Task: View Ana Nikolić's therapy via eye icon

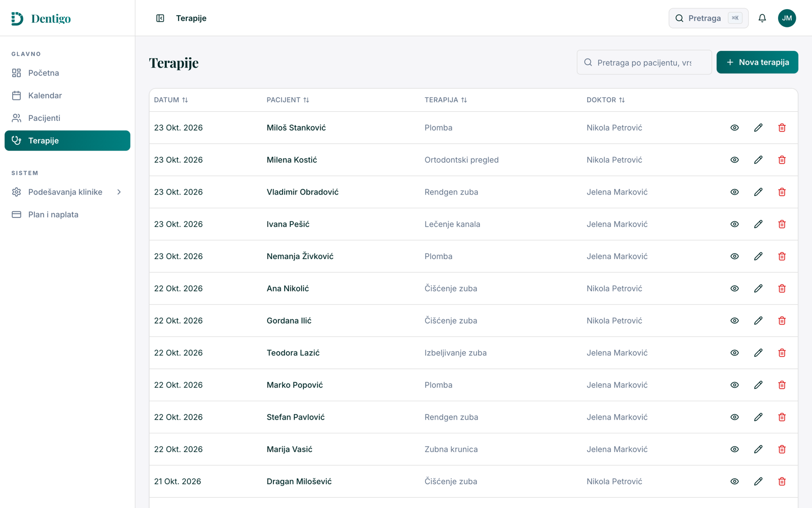Action: [x=734, y=289]
